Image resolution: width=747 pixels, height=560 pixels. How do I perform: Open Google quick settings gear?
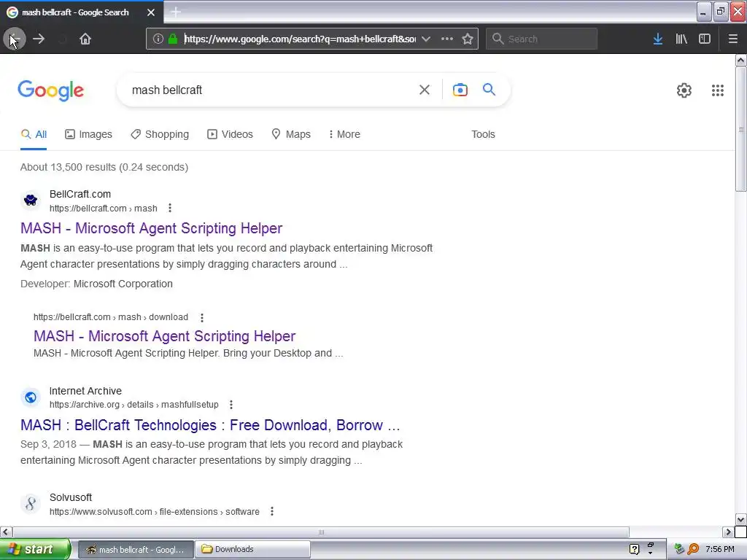(684, 90)
